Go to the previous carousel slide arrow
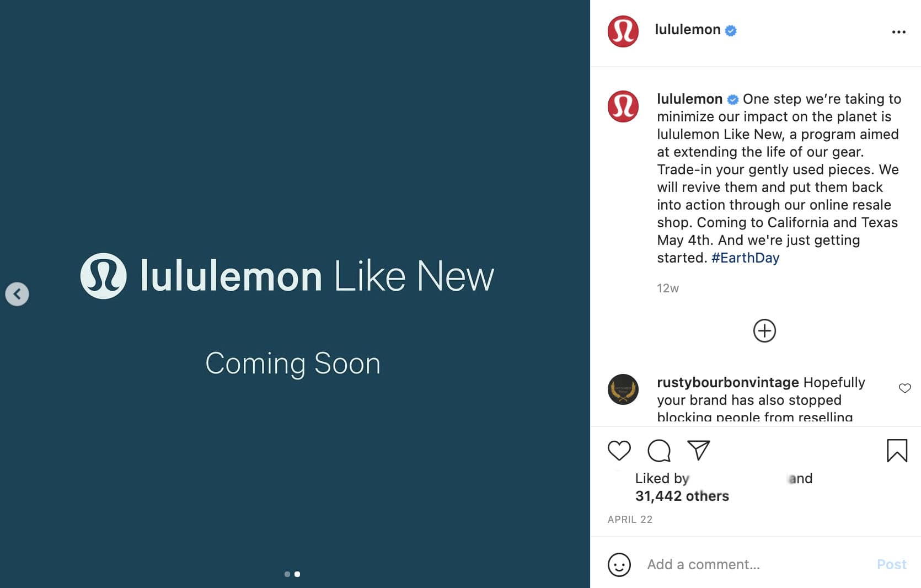This screenshot has height=588, width=921. 17,294
